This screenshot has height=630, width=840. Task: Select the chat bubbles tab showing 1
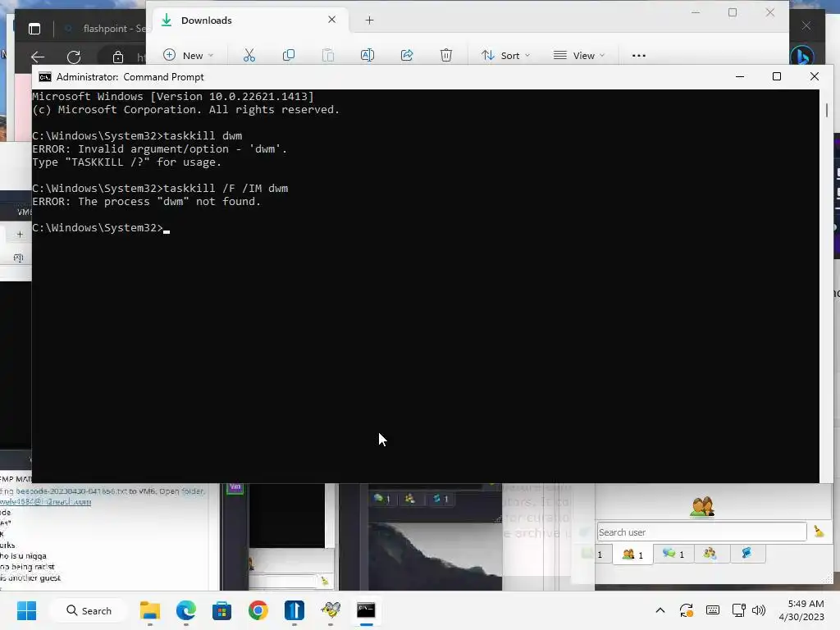point(673,554)
